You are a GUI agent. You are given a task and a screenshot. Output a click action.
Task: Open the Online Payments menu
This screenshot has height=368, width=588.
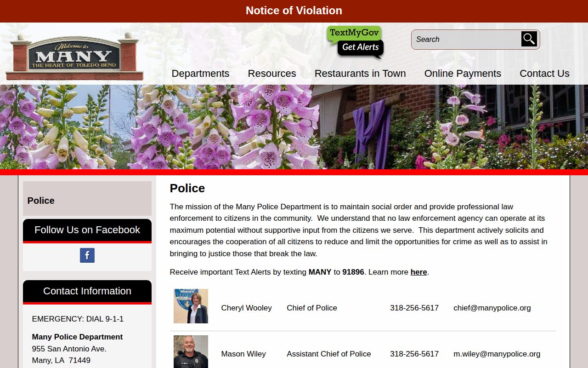pyautogui.click(x=463, y=74)
